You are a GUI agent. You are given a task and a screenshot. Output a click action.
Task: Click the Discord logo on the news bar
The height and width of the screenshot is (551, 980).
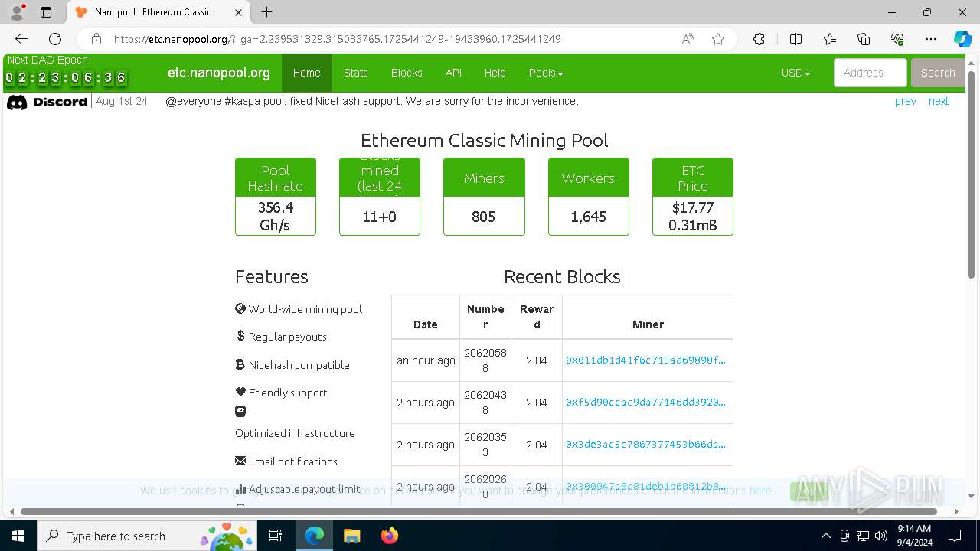pyautogui.click(x=47, y=102)
